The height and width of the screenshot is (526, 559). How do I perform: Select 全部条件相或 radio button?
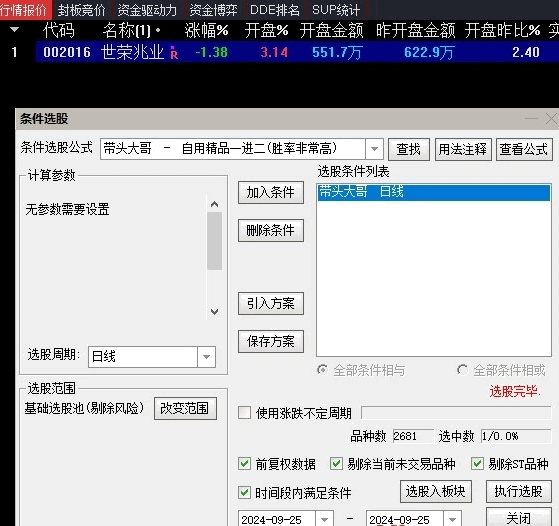click(462, 370)
